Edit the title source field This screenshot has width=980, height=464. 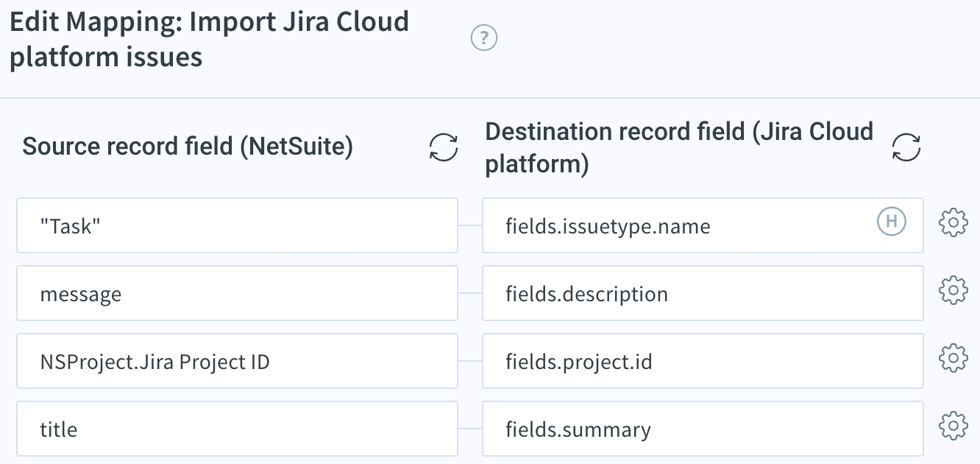point(237,429)
